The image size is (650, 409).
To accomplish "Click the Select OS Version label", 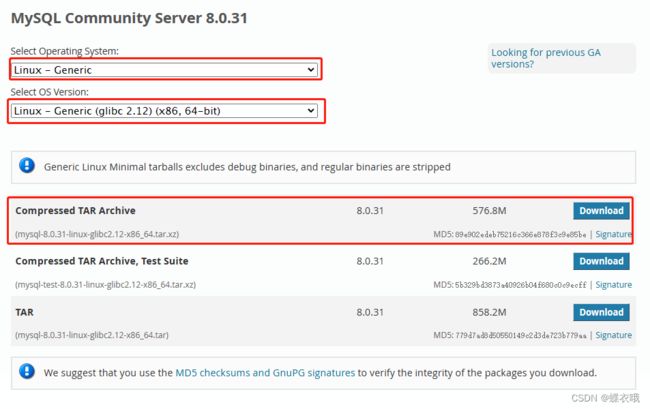I will [x=49, y=92].
